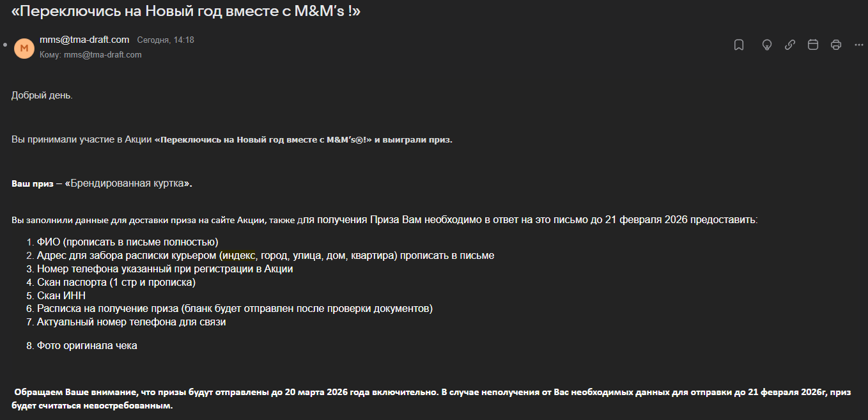The height and width of the screenshot is (420, 868).
Task: Click the lightbulb icon in the header
Action: (x=767, y=45)
